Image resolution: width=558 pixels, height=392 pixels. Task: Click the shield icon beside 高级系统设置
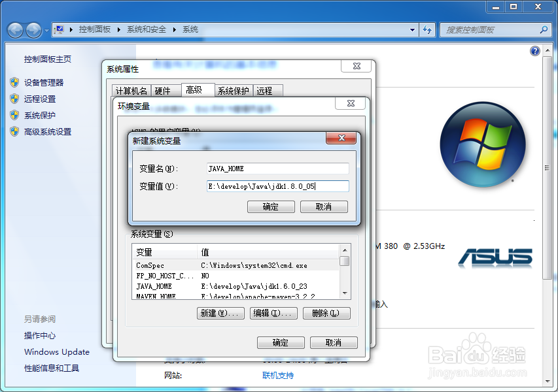(15, 131)
